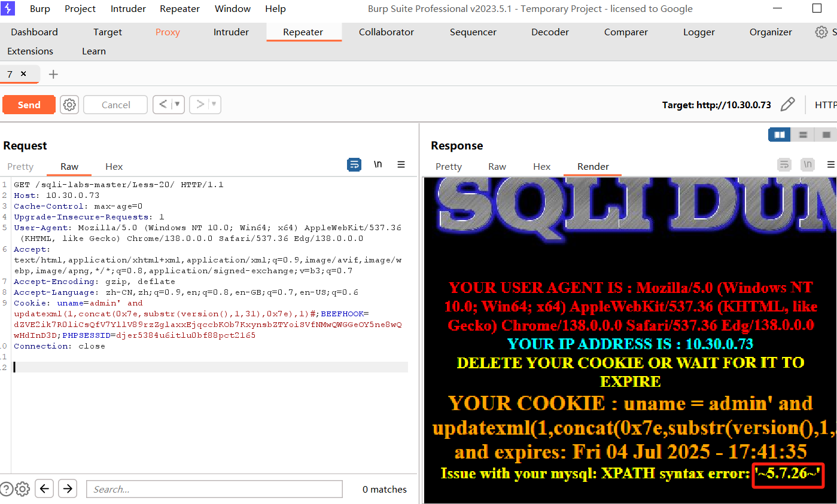Switch to Logger tab
837x504 pixels.
pos(699,32)
